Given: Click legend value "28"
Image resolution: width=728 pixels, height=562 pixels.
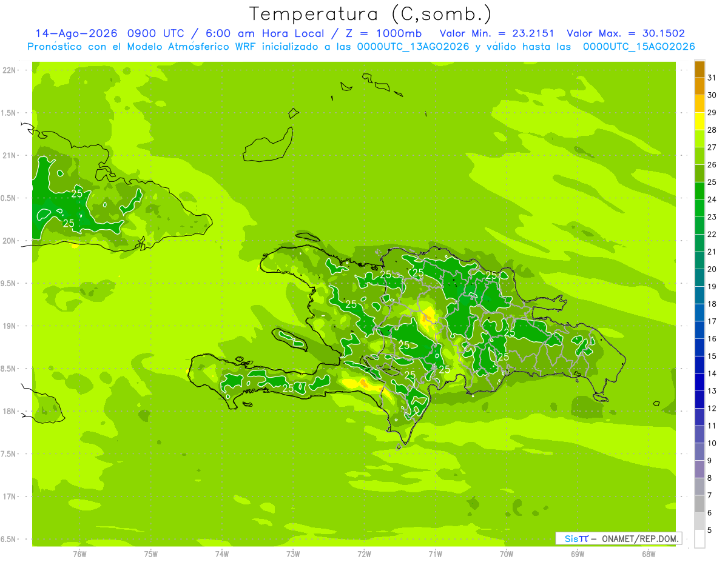Looking at the screenshot, I should point(712,130).
